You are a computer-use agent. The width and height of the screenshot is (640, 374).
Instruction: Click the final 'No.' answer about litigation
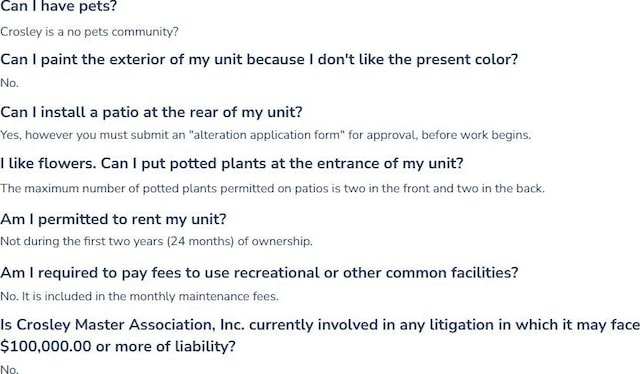[x=9, y=369]
